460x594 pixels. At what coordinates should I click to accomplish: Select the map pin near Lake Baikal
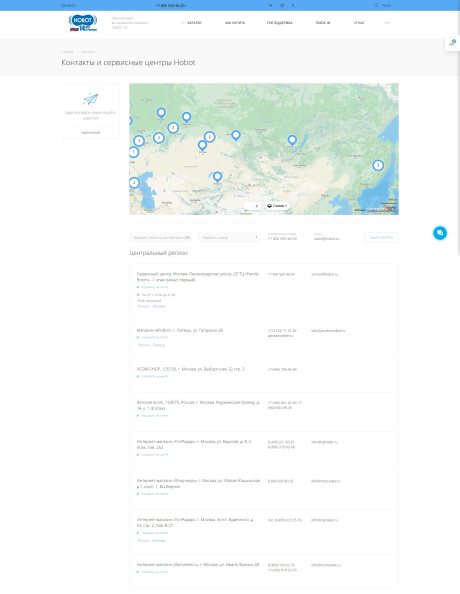pyautogui.click(x=292, y=141)
